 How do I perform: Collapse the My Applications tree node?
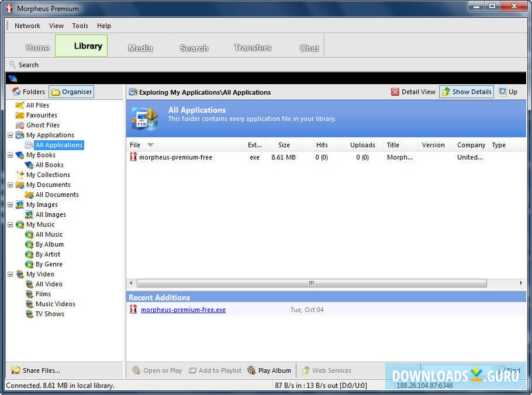click(x=11, y=136)
